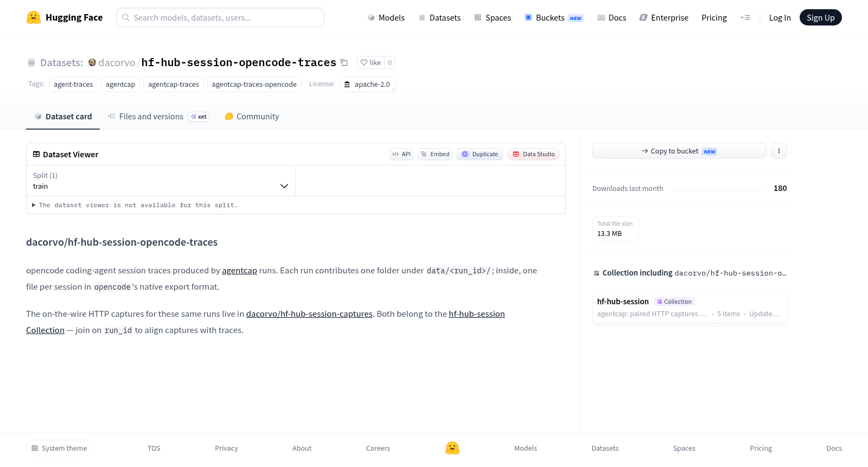This screenshot has height=467, width=868.
Task: Click the API button
Action: click(x=401, y=154)
